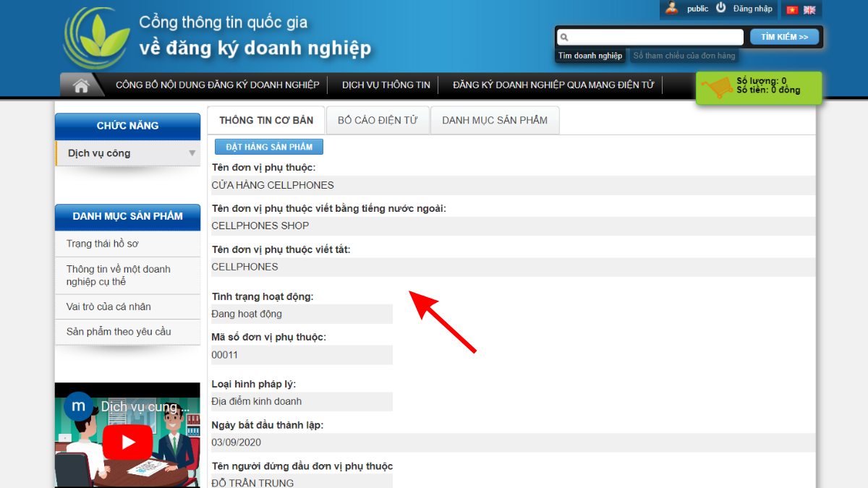The image size is (868, 488).
Task: Click the Số lượng: 0 cart text
Action: (762, 81)
